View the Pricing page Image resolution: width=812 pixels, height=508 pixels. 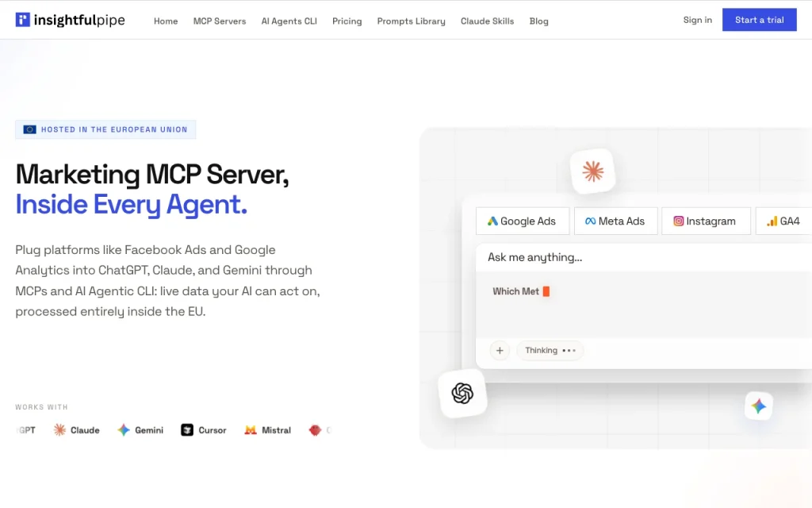click(347, 21)
